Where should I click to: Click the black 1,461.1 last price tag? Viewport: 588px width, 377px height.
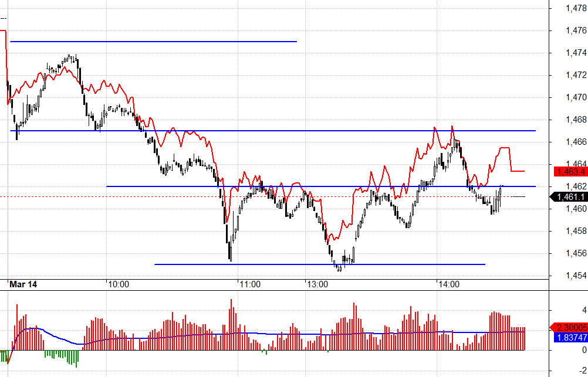click(x=570, y=196)
